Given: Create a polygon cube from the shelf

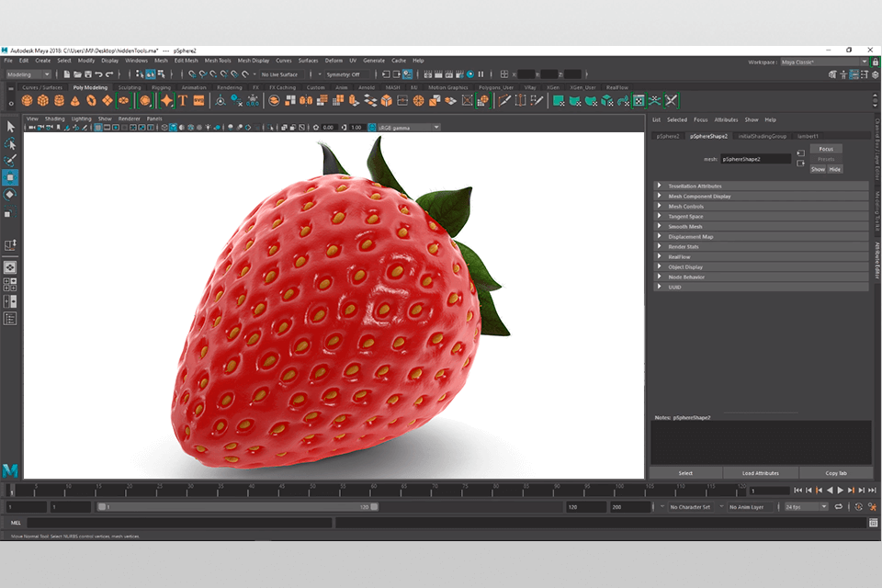Looking at the screenshot, I should (43, 101).
